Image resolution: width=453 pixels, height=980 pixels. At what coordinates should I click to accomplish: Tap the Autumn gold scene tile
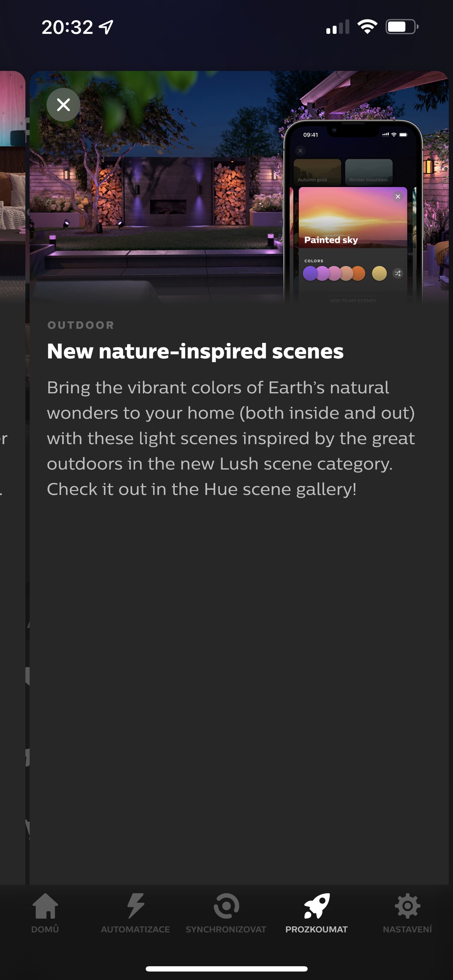tap(317, 172)
